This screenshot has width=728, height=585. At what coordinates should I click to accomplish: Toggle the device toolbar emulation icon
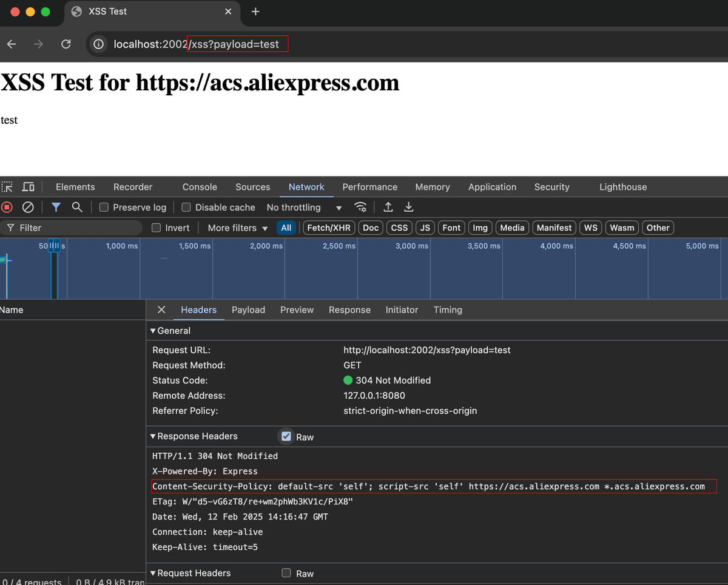click(x=27, y=187)
